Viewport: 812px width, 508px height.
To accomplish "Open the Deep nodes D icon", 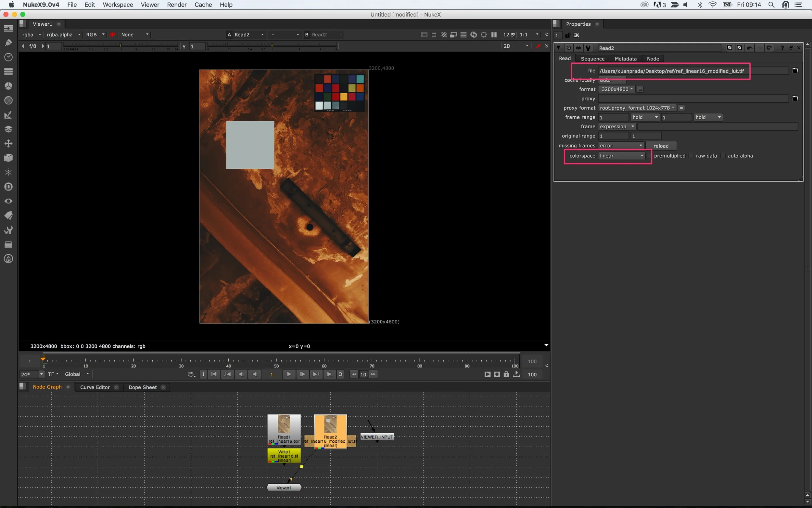I will point(8,187).
